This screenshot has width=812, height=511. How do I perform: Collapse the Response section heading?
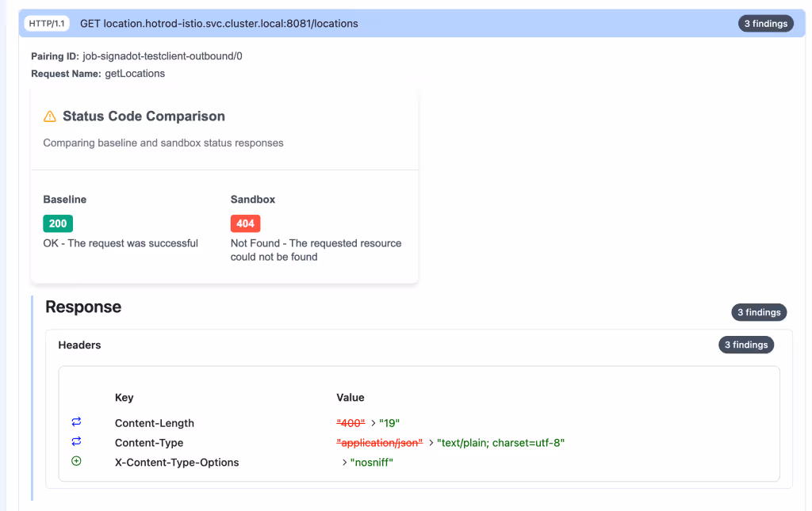tap(83, 307)
